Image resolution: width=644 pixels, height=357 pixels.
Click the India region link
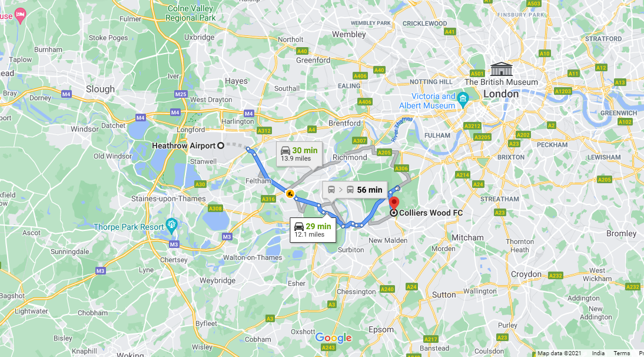coord(598,353)
